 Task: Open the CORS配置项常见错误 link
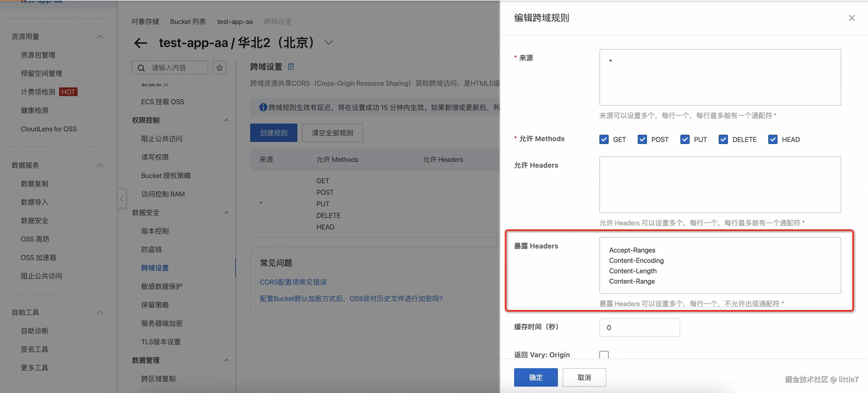tap(293, 282)
